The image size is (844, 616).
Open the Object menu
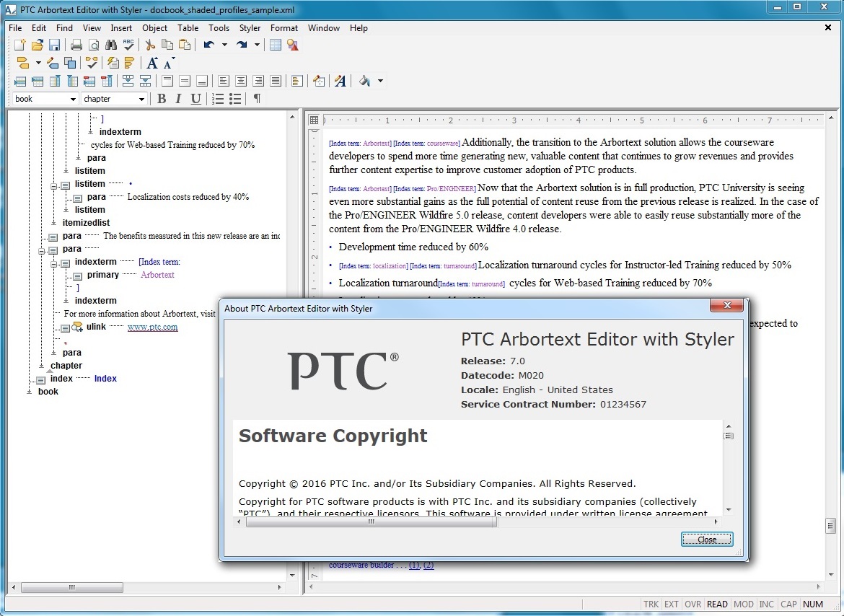154,28
